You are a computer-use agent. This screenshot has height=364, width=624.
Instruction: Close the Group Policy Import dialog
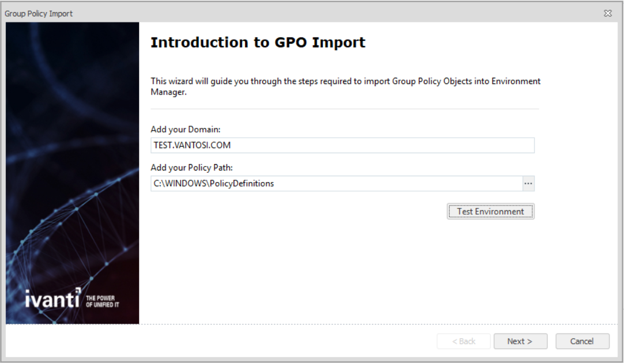tap(607, 13)
